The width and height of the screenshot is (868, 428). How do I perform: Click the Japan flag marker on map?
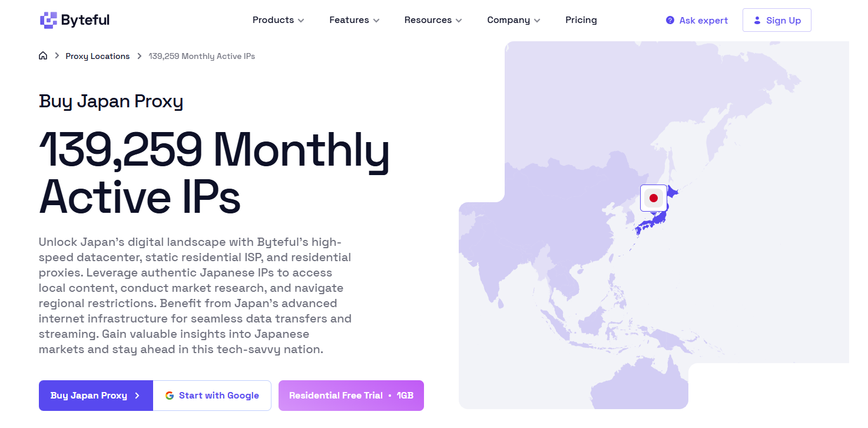point(654,198)
